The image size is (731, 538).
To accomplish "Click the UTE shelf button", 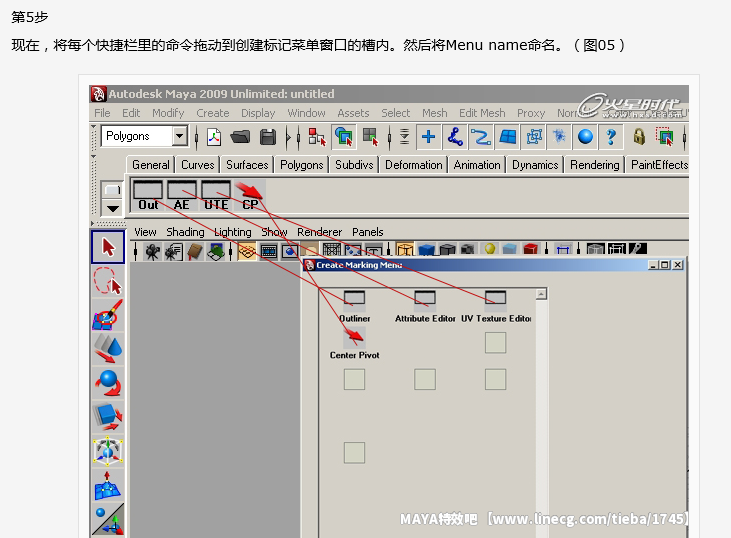I will (x=216, y=195).
